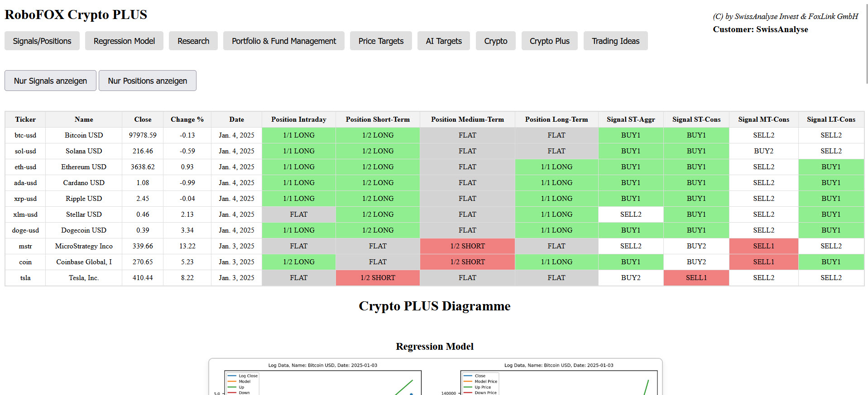Click the Close column header
The image size is (868, 395).
point(143,119)
